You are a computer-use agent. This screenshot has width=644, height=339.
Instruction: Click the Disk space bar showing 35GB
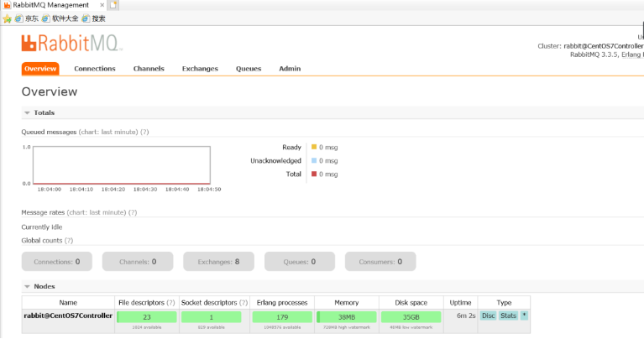pos(411,317)
